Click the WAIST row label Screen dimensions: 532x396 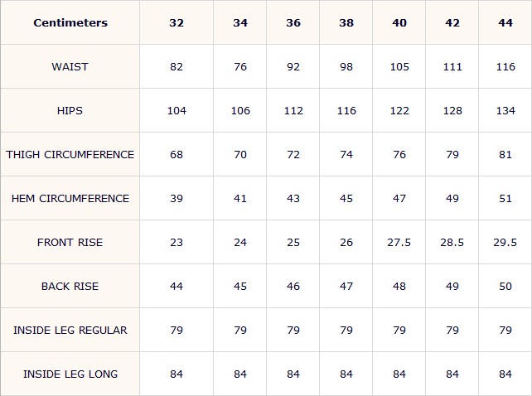click(70, 66)
